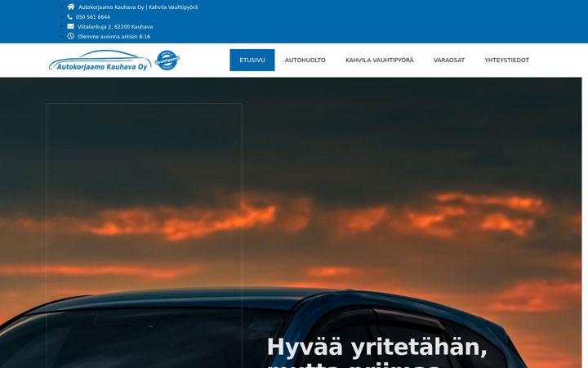Open the Etusivu menu item
The width and height of the screenshot is (588, 368).
coord(252,60)
